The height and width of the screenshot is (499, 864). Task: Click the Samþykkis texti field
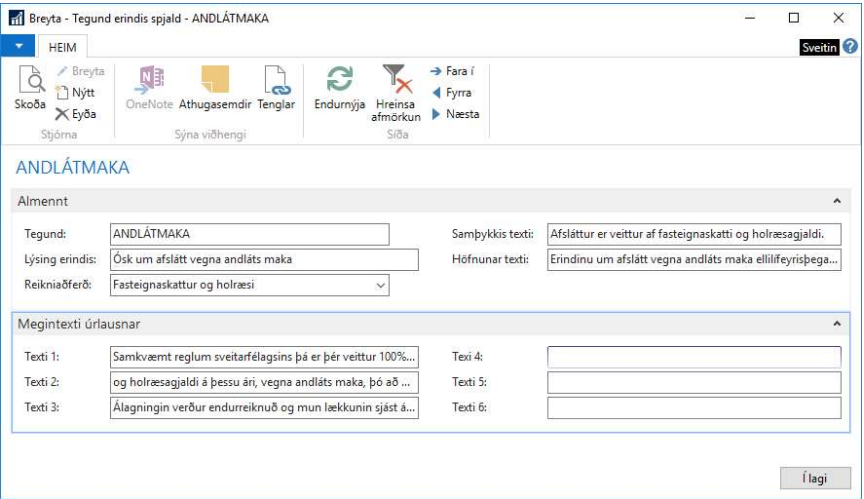[x=694, y=234]
